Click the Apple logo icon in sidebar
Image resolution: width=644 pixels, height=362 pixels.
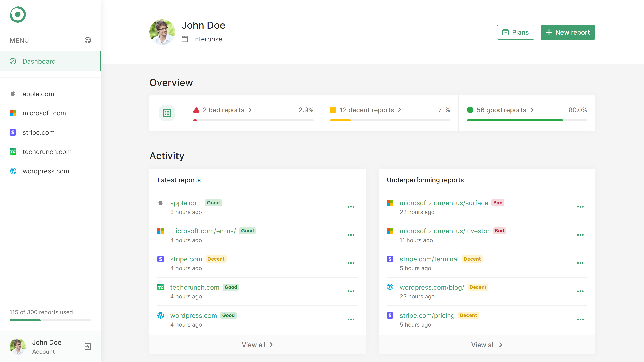pos(13,94)
